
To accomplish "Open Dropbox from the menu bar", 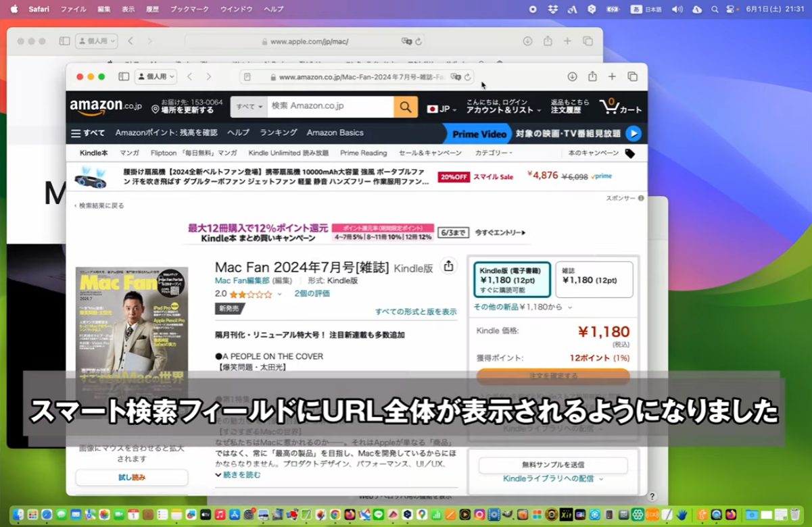I will click(x=552, y=9).
